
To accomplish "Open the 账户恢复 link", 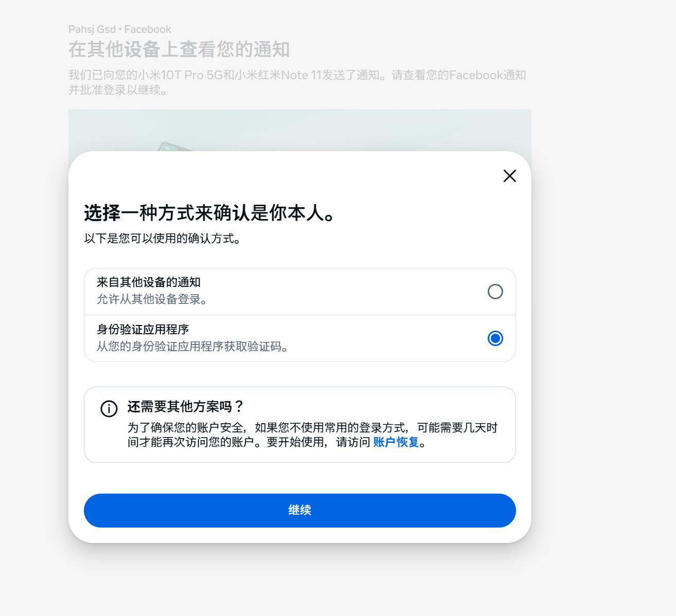I will pyautogui.click(x=396, y=442).
